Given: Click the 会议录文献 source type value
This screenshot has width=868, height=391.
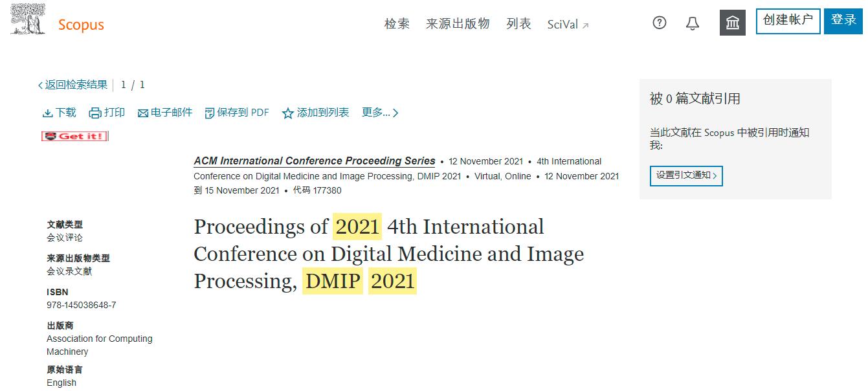Looking at the screenshot, I should pos(69,271).
